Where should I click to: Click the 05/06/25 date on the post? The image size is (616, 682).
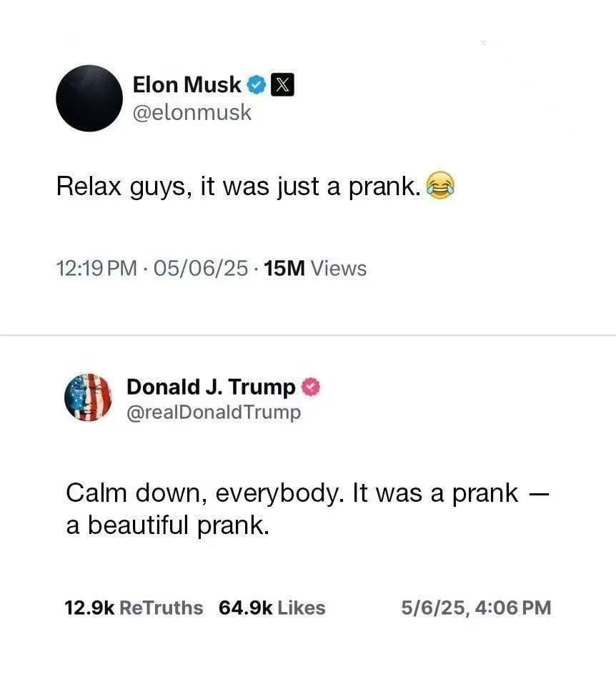(x=200, y=268)
